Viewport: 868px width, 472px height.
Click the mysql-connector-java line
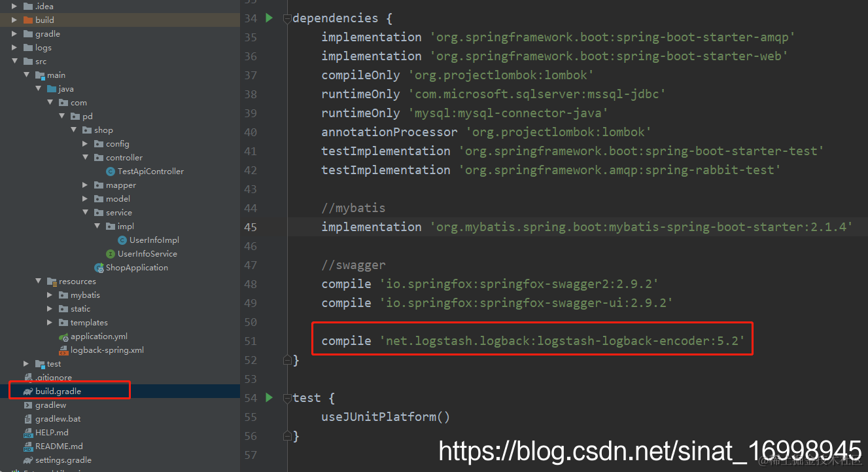(x=465, y=113)
